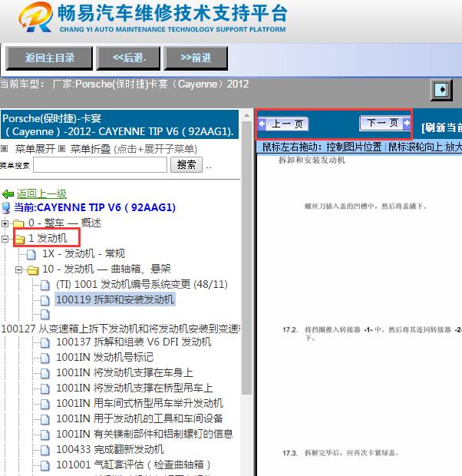This screenshot has height=476, width=462.
Task: Click the 返回主目录 button
Action: tap(49, 58)
